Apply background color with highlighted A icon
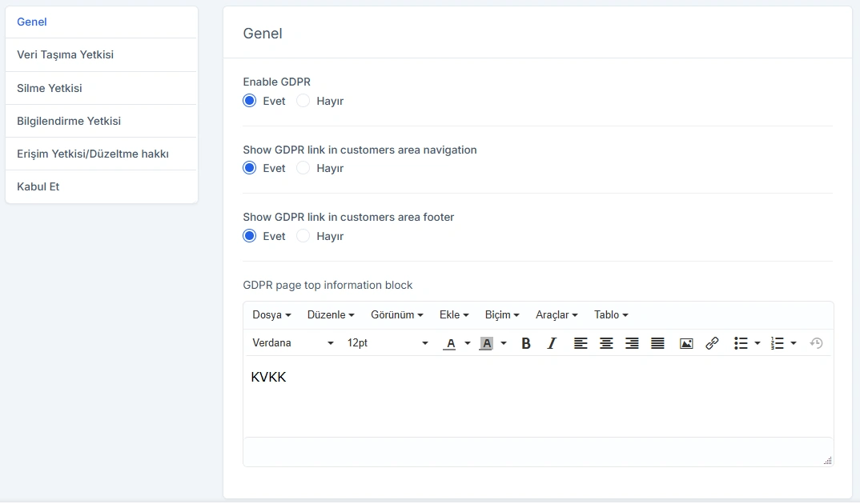This screenshot has width=860, height=504. click(x=487, y=343)
